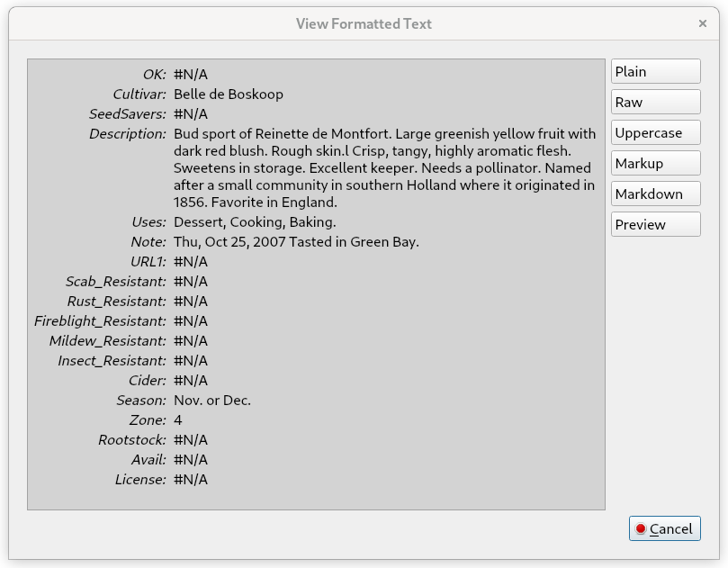Choose the Markdown format button
Viewport: 728px width, 568px height.
pos(655,194)
